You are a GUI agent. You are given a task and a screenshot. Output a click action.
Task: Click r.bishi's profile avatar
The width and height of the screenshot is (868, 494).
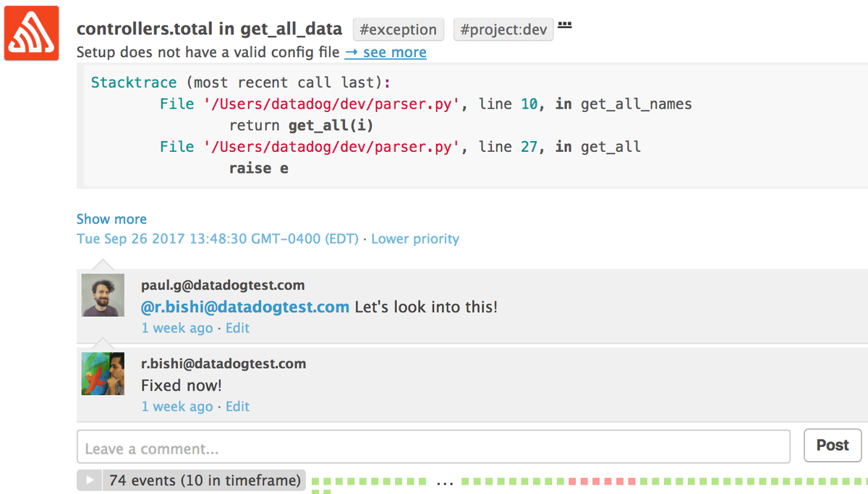103,374
